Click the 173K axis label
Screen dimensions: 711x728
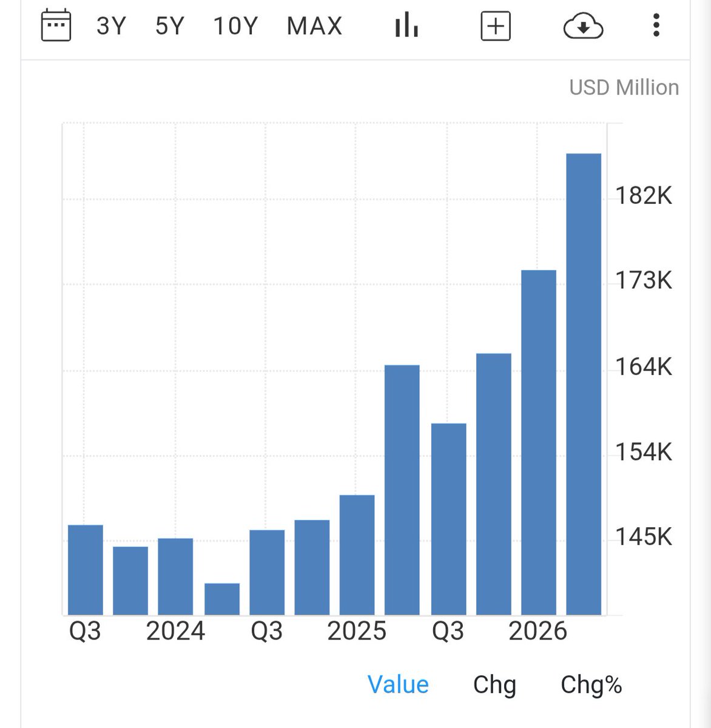[x=644, y=281]
